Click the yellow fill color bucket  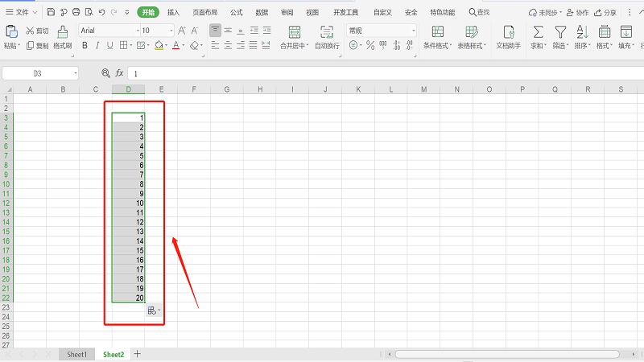pyautogui.click(x=159, y=46)
